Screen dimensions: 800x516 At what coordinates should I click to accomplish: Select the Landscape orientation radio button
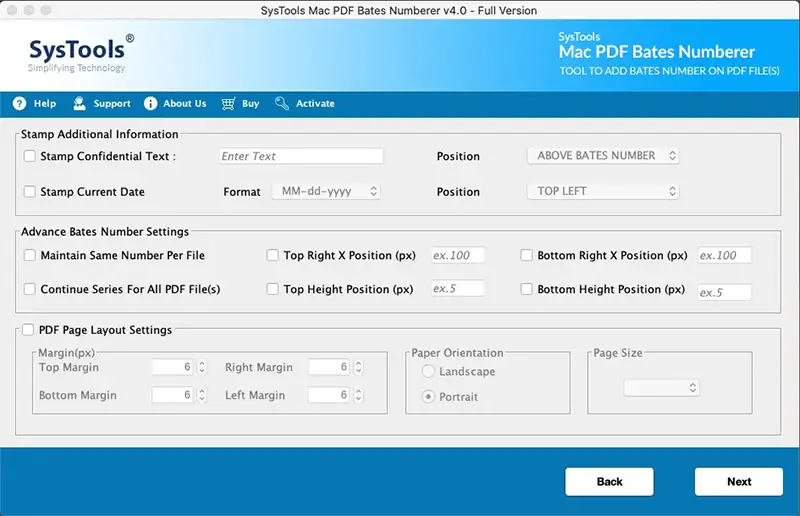pos(428,371)
